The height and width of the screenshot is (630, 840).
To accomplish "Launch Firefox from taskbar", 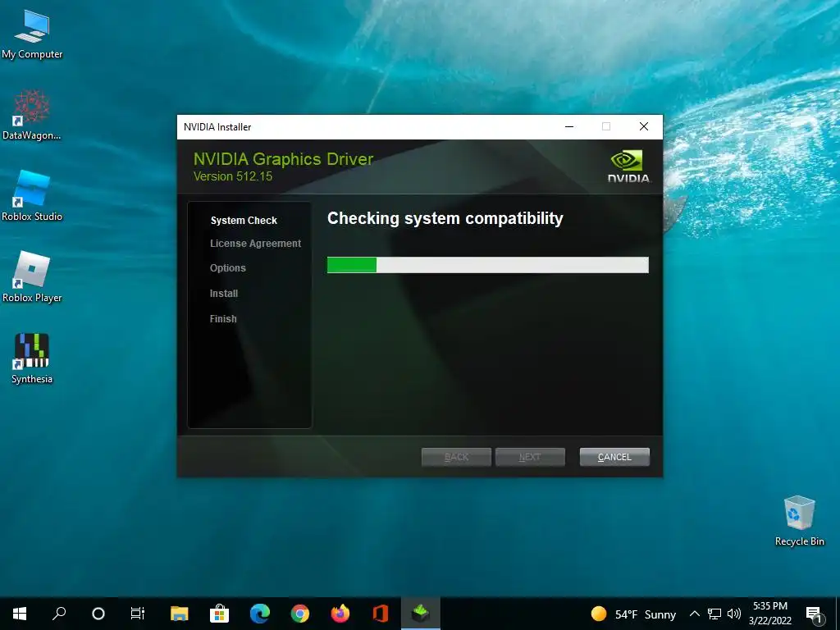I will pos(340,614).
